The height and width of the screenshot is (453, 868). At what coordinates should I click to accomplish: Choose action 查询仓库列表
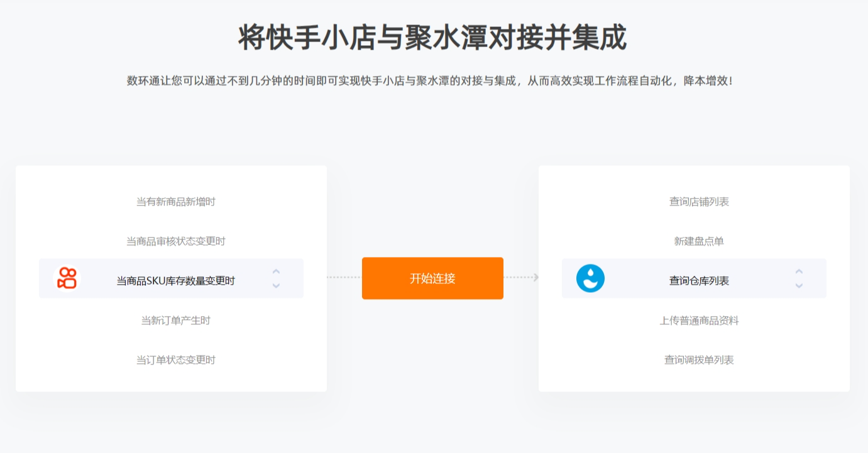[x=699, y=281]
